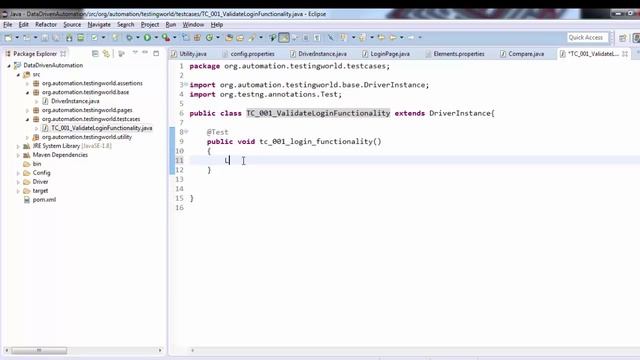This screenshot has height=360, width=640.
Task: Click the Previous Annotation toolbar icon
Action: (x=362, y=38)
